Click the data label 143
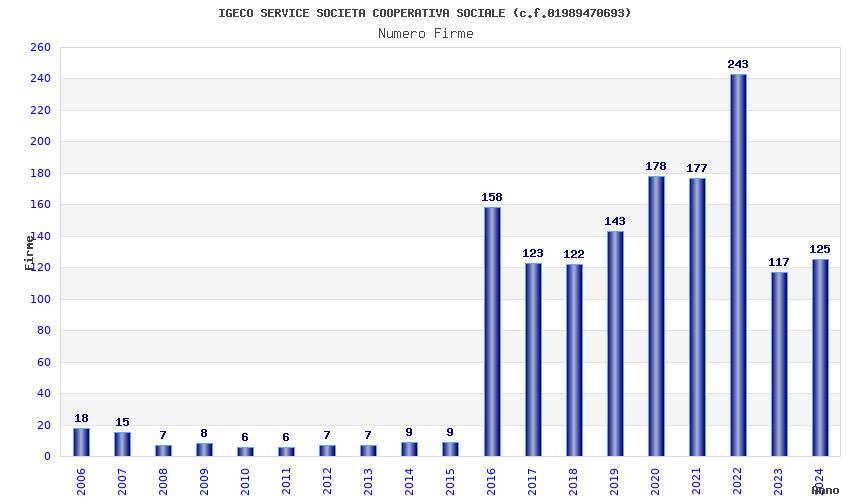Image resolution: width=850 pixels, height=500 pixels. (615, 221)
